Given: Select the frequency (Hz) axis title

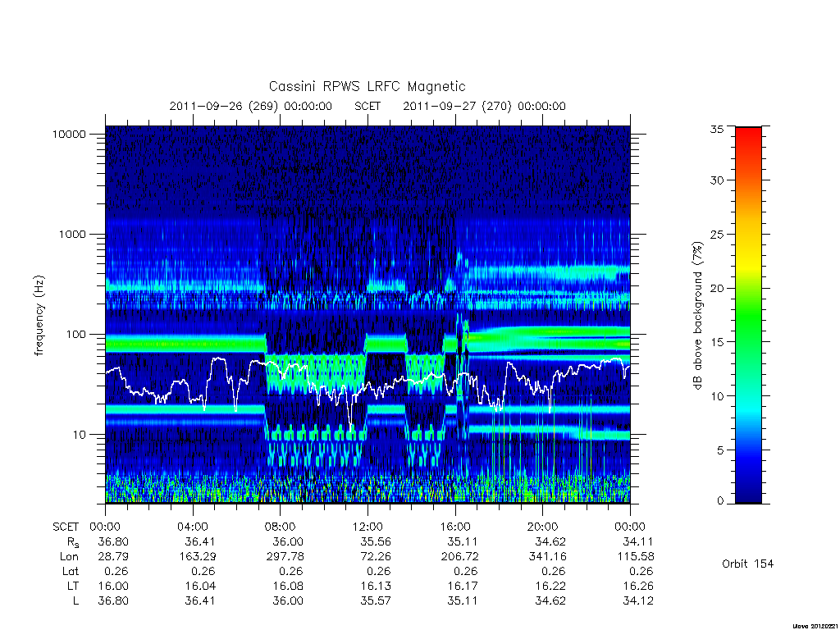Looking at the screenshot, I should pos(39,316).
